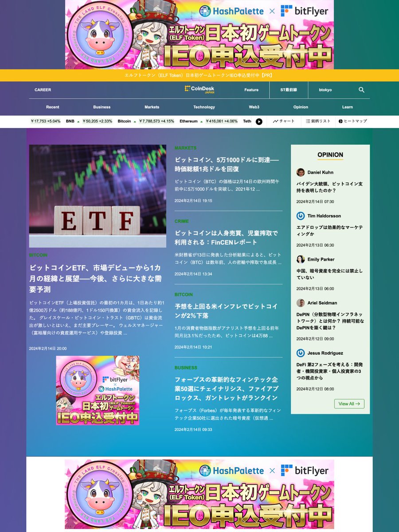Click the CRIME category label

coord(182,221)
